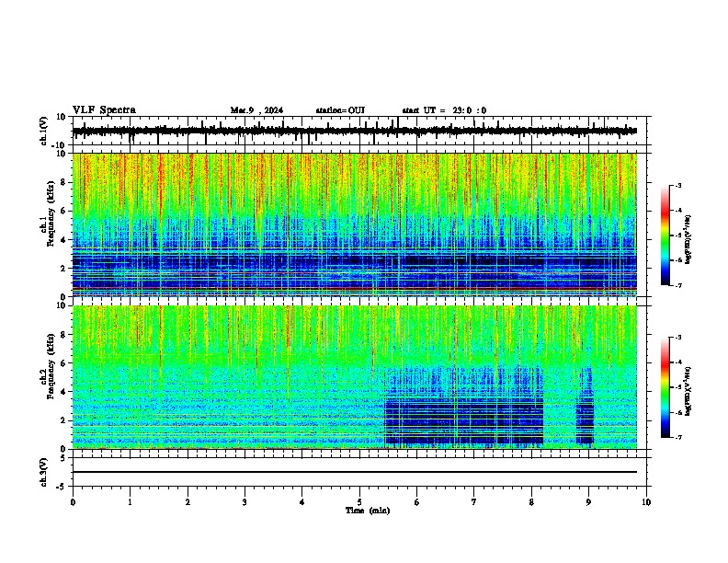728x563 pixels.
Task: Click the "VLF Spectra" plot title
Action: 104,110
